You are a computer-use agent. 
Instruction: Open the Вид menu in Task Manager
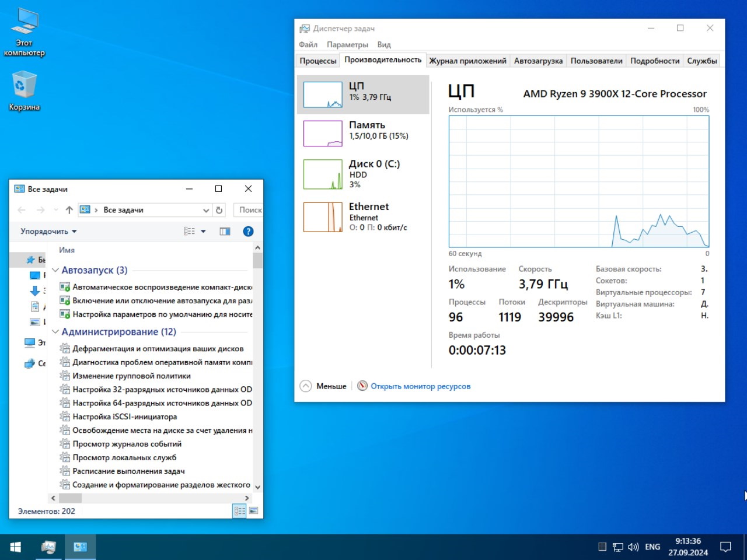coord(384,45)
